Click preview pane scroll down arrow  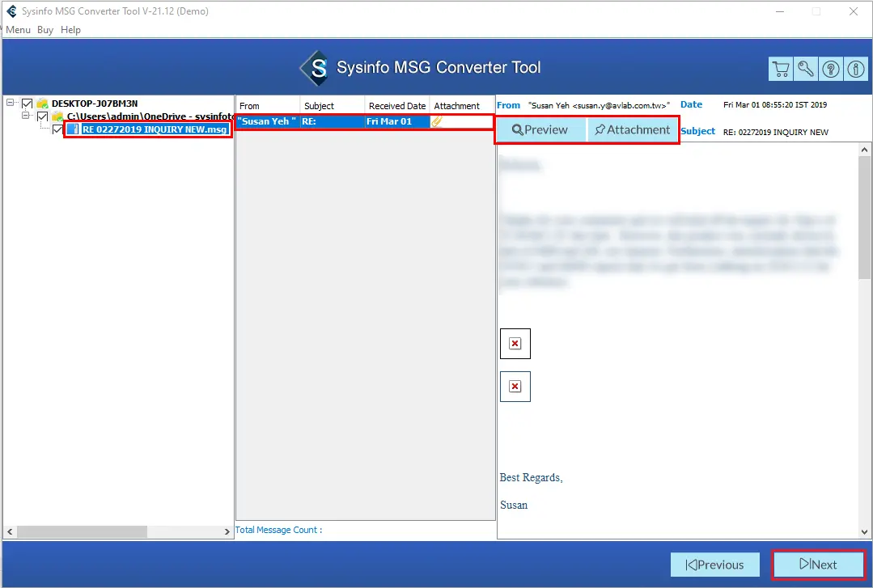[x=864, y=531]
